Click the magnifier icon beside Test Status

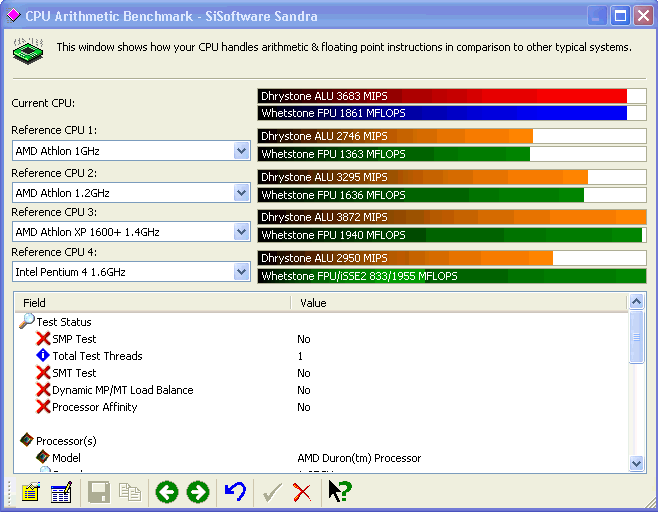pos(27,321)
